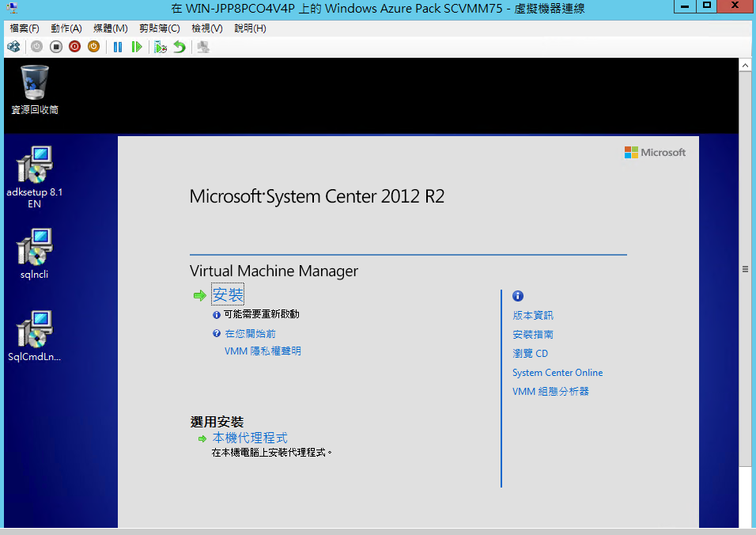Screen dimensions: 756x535
Task: Click the Start (power on) toolbar icon
Action: pos(36,47)
